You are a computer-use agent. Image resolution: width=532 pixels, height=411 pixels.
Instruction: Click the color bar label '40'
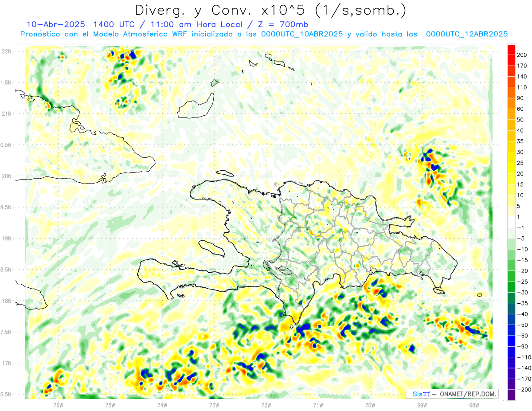coord(520,130)
